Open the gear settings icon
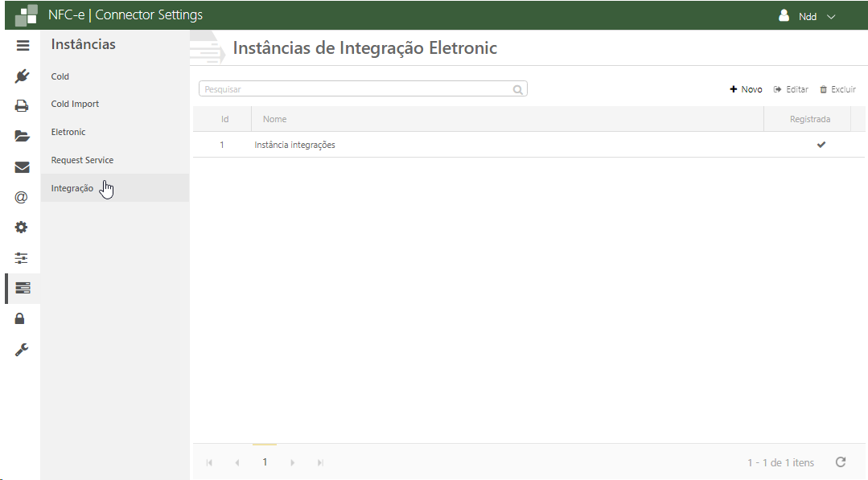The image size is (868, 480). tap(23, 228)
